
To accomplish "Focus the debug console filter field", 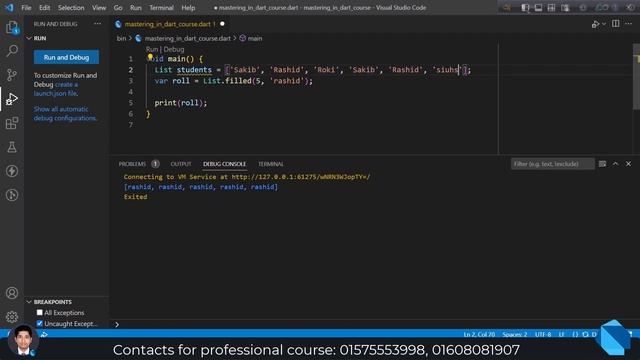I will pyautogui.click(x=552, y=164).
